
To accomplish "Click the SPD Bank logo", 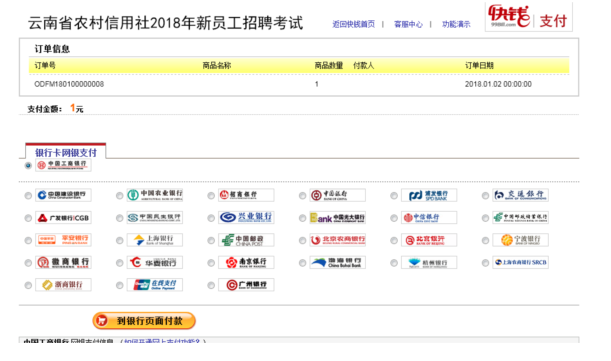I will coord(429,195).
